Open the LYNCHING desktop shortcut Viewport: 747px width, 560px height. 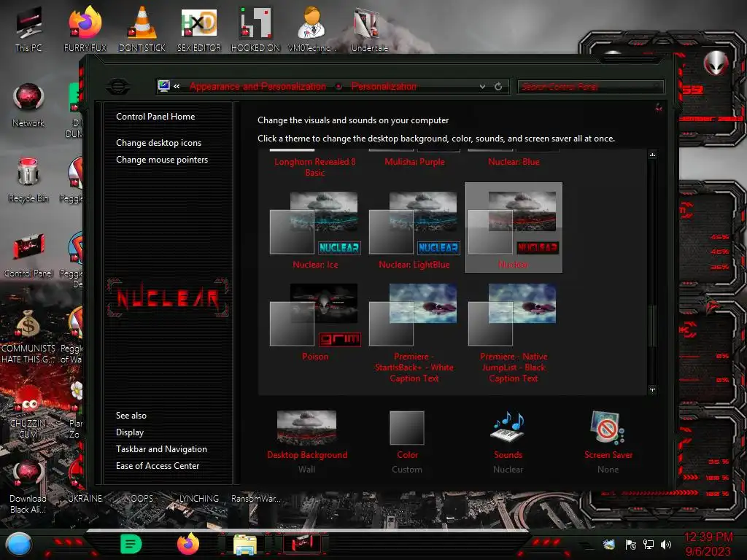tap(198, 499)
